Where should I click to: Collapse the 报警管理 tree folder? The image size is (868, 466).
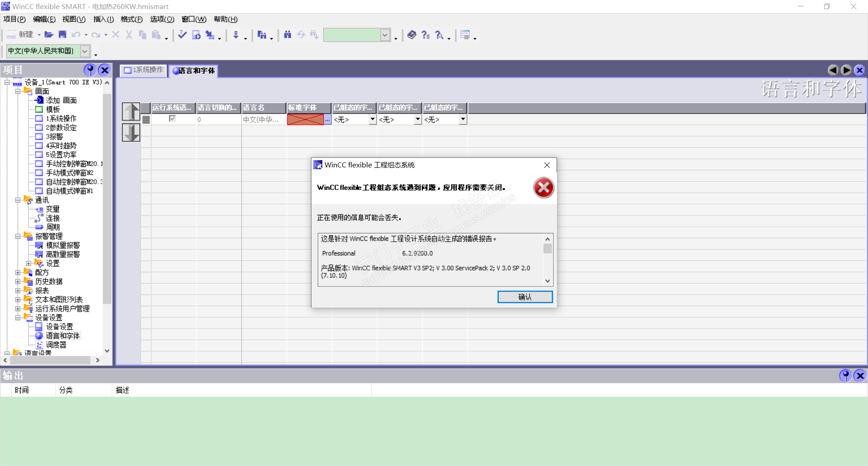pyautogui.click(x=18, y=236)
